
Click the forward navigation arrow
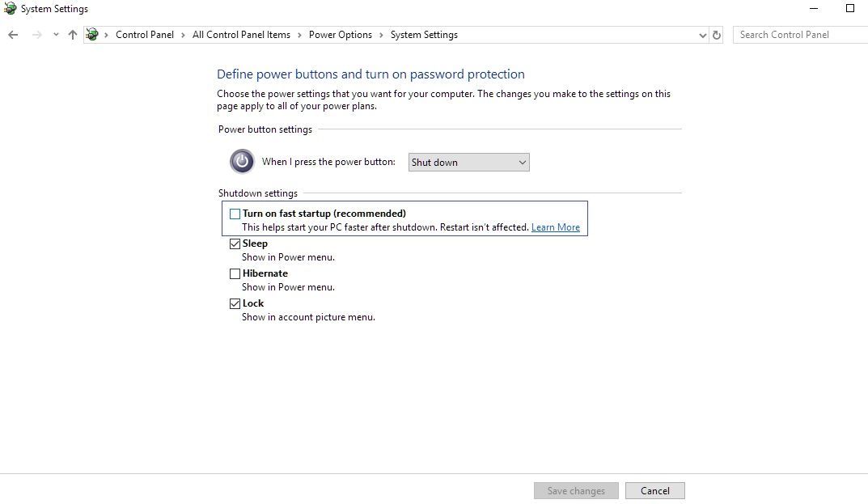37,35
